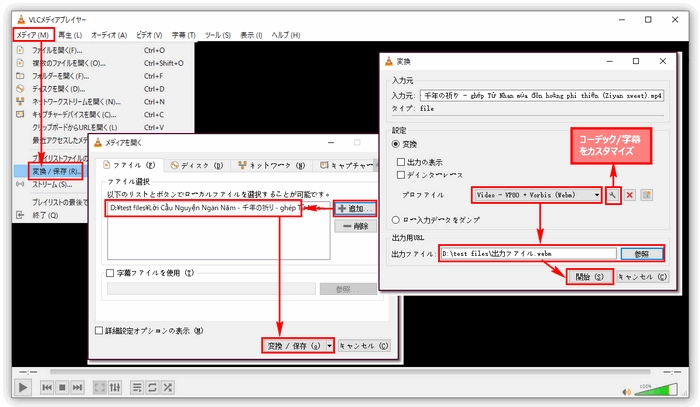Viewport: 700px width, 407px height.
Task: Click the 参照 browse button in 変換 dialog
Action: pyautogui.click(x=642, y=253)
